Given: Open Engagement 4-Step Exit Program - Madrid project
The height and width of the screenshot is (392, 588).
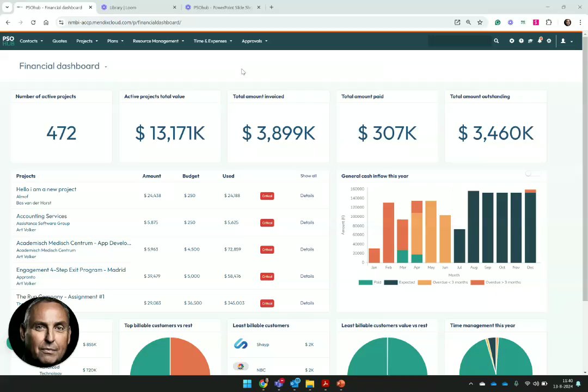Looking at the screenshot, I should click(71, 269).
